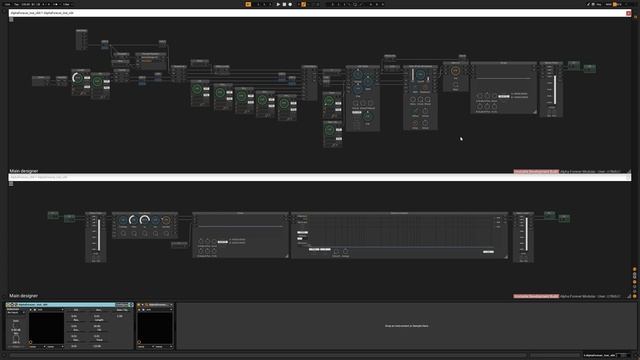Open right dropdown below second device's display
Viewport: 640px width, 360px height.
(164, 347)
